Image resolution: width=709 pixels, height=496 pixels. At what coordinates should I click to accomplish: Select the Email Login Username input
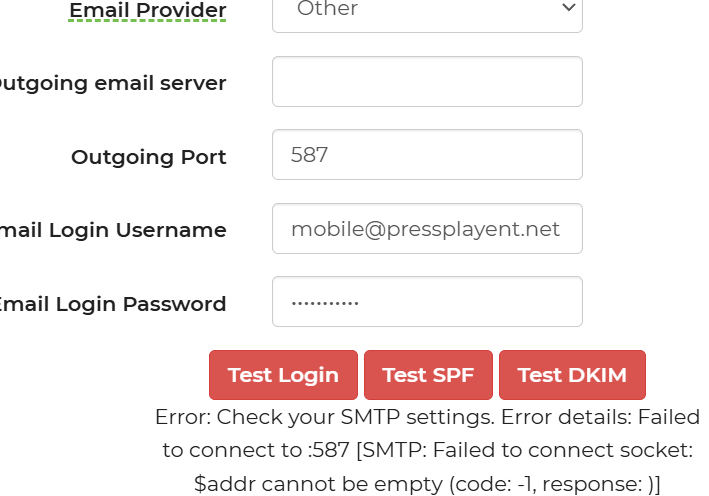tap(427, 230)
